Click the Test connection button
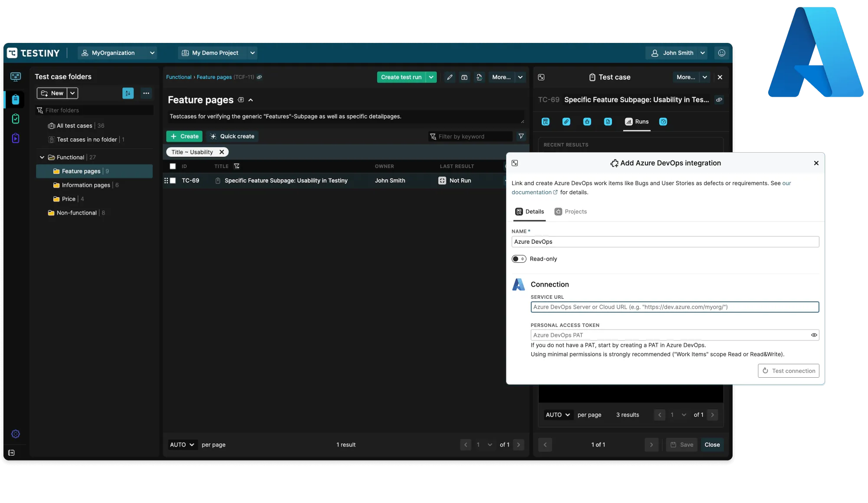 click(x=788, y=371)
